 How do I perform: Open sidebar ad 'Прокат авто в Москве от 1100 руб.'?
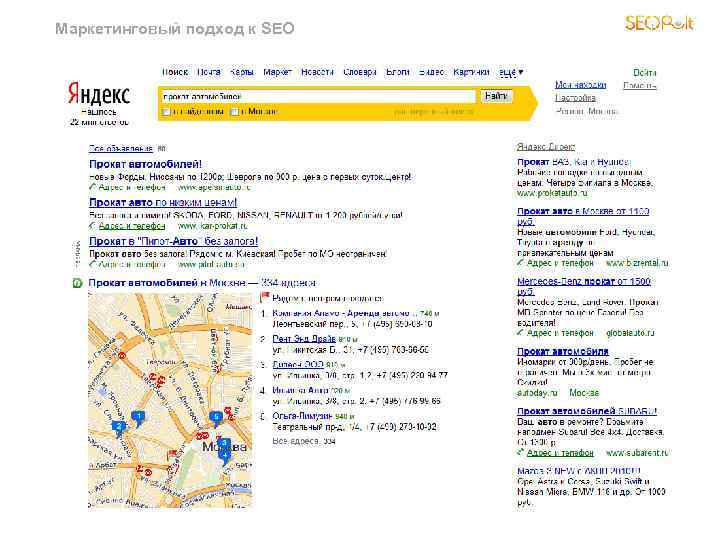click(x=583, y=216)
